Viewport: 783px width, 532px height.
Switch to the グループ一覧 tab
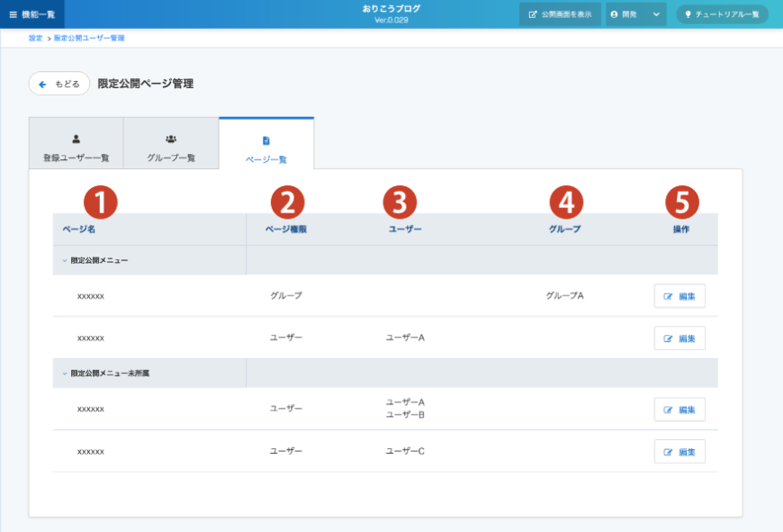click(171, 144)
